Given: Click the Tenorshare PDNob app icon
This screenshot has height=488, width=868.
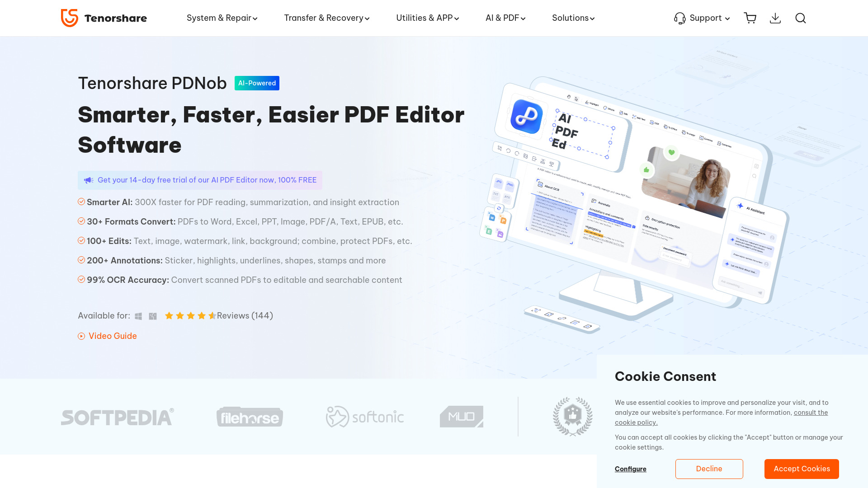Looking at the screenshot, I should point(526,117).
